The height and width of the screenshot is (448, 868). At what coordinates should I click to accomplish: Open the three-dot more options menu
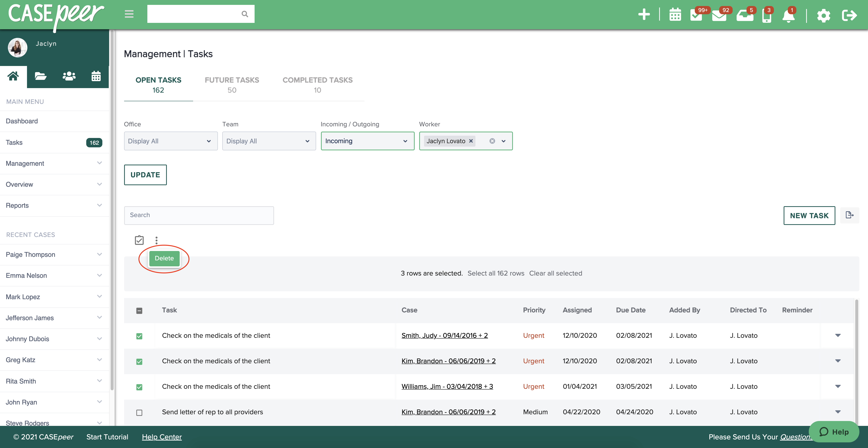click(x=156, y=240)
